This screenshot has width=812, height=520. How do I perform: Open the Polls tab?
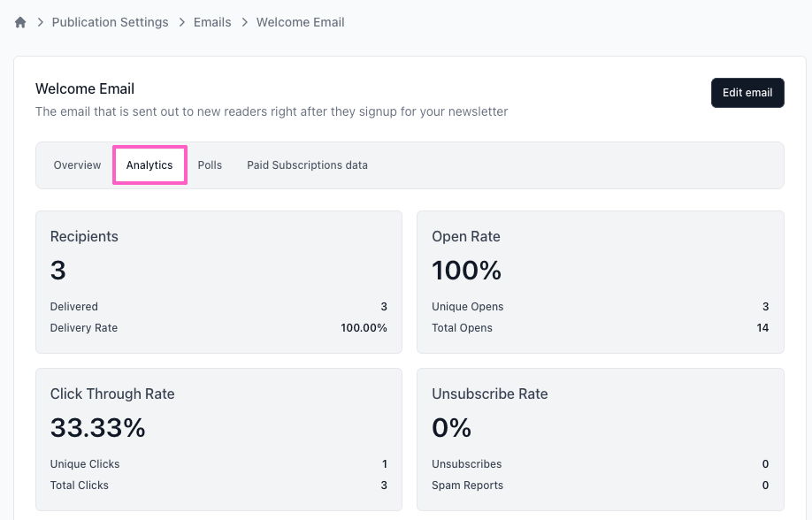(210, 165)
